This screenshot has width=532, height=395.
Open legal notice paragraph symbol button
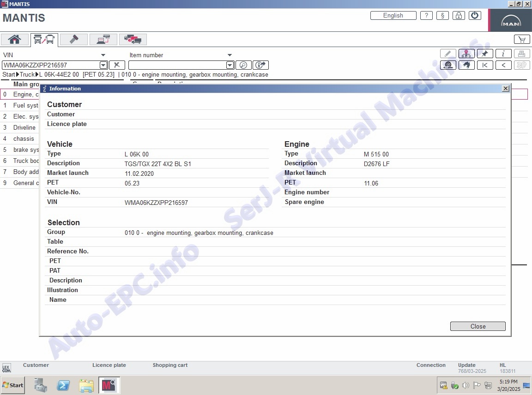[442, 16]
